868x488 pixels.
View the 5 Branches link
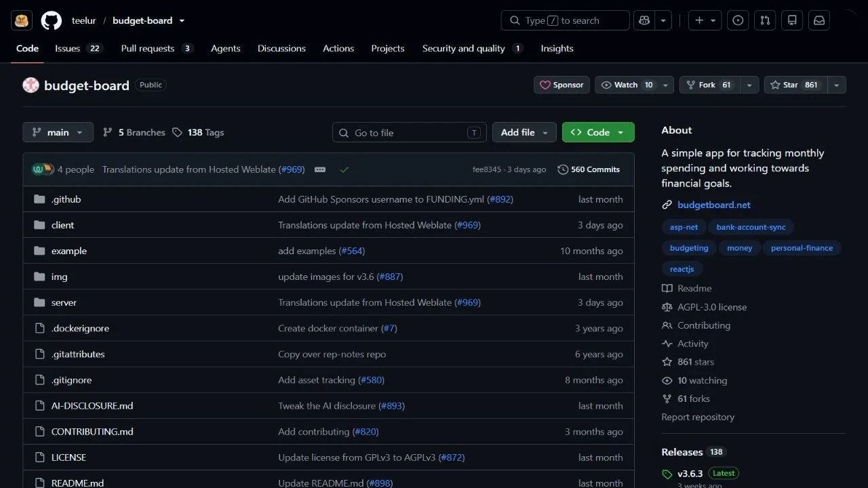134,132
